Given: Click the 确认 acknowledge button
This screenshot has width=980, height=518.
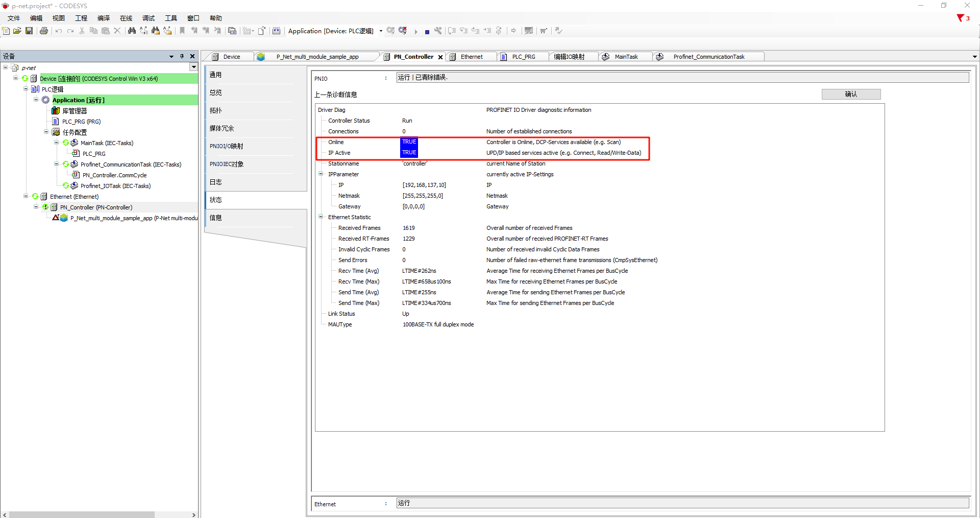Looking at the screenshot, I should click(850, 94).
